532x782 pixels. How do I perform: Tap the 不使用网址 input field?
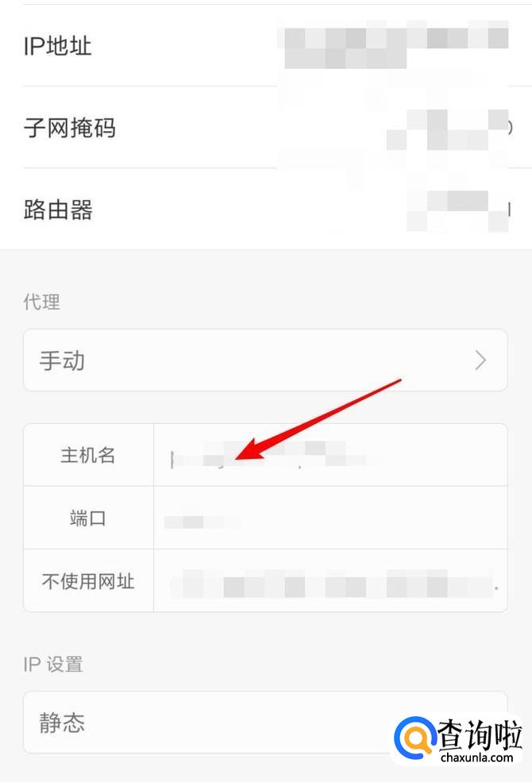[330, 580]
